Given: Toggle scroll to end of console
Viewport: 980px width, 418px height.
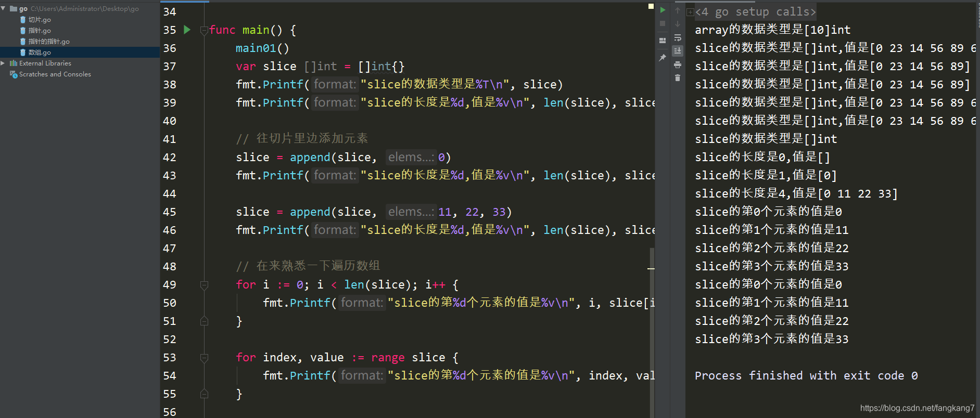Looking at the screenshot, I should (678, 50).
